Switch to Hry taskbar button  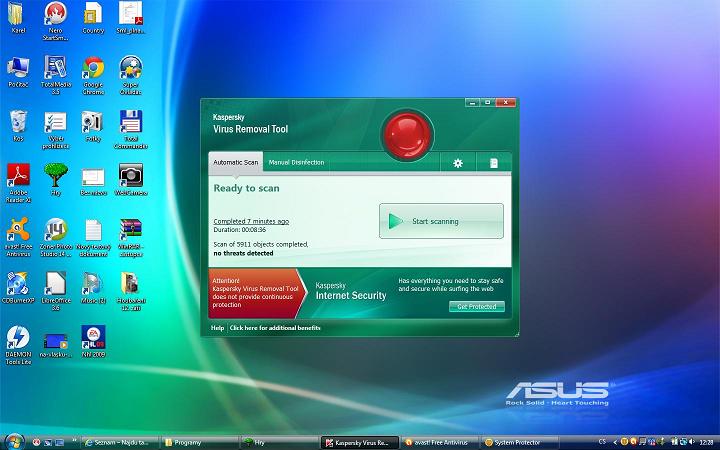279,443
